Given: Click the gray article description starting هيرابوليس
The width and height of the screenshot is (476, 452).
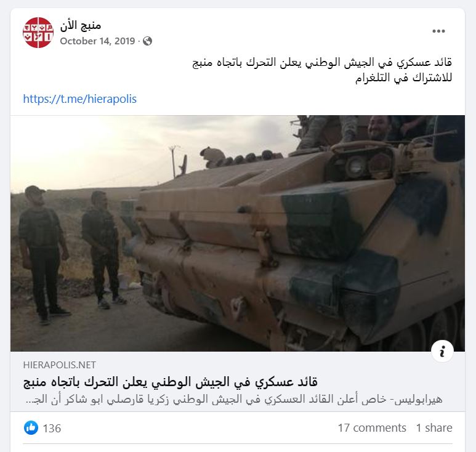Looking at the screenshot, I should coord(234,399).
